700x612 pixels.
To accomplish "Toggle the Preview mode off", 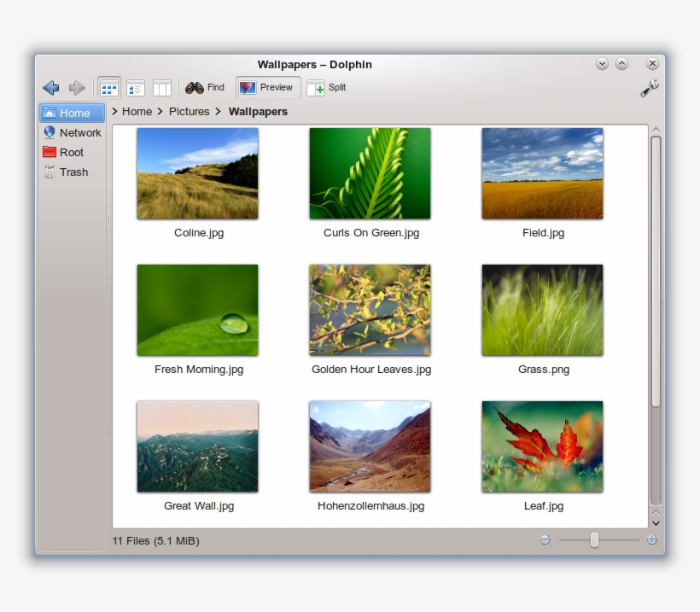I will 267,87.
